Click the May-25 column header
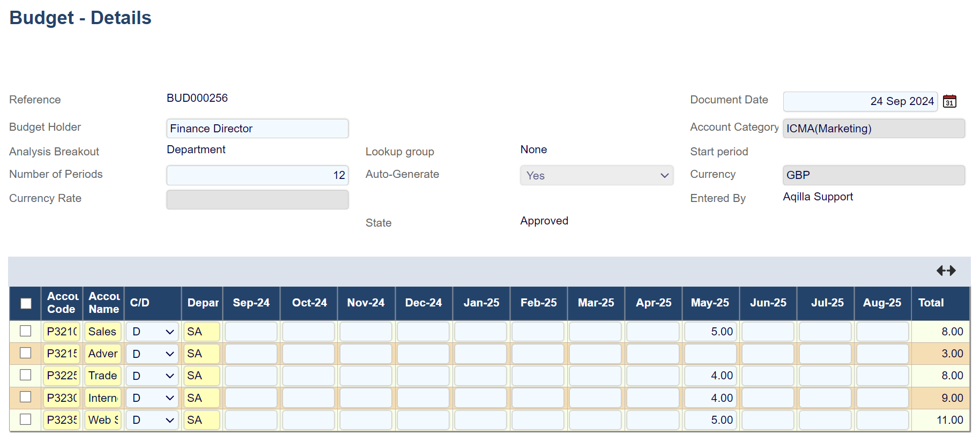Screen dimensions: 980x442 (x=710, y=303)
